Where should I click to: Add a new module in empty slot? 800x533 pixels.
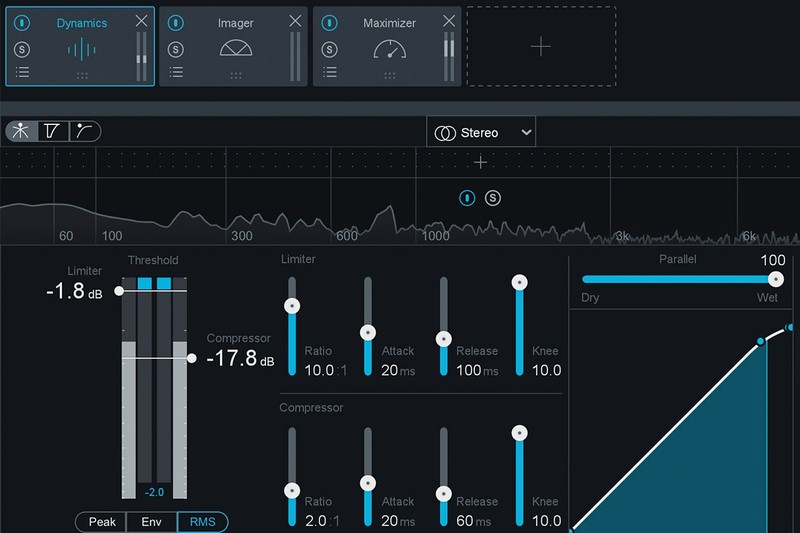coord(540,46)
